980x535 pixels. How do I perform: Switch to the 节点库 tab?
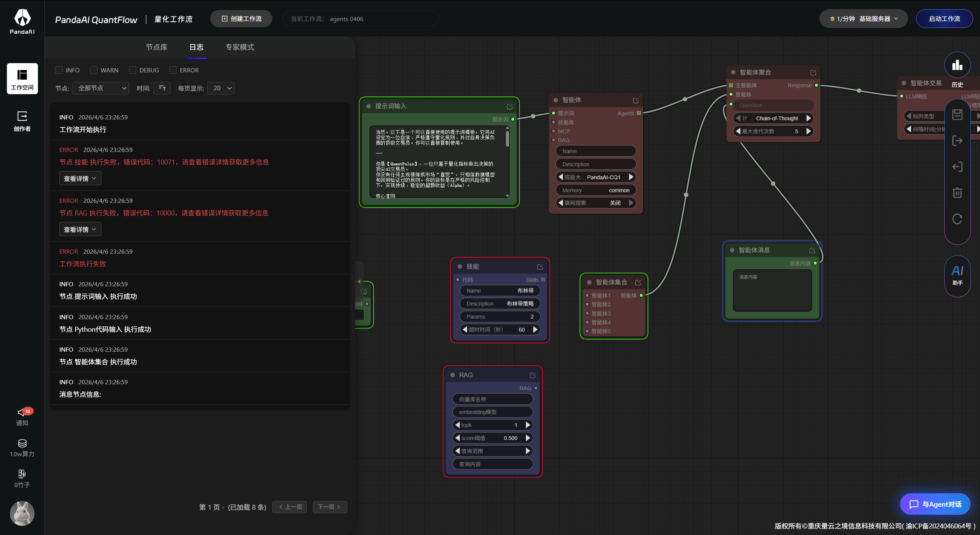(156, 47)
